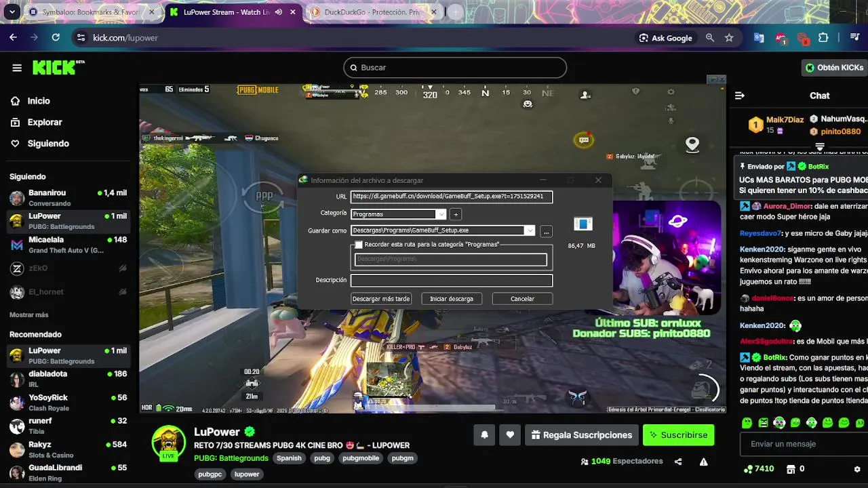Click Iniciar descarga button
868x488 pixels.
[452, 299]
